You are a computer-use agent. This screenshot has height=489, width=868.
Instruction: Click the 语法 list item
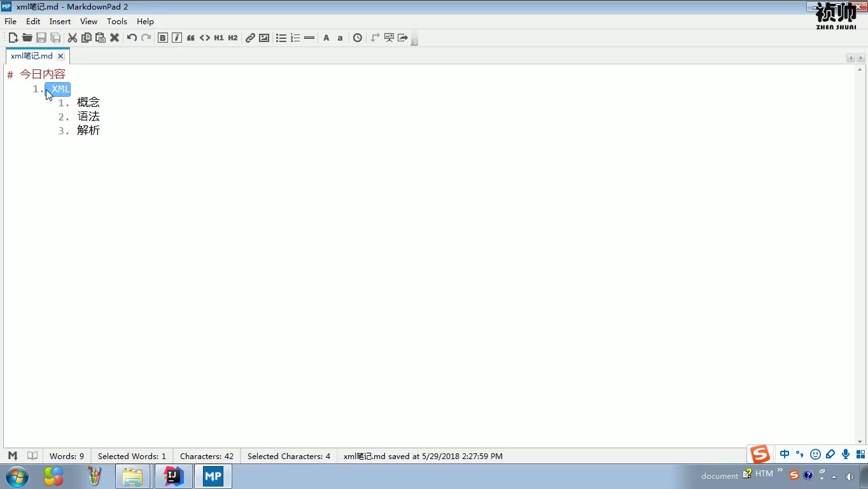tap(88, 117)
